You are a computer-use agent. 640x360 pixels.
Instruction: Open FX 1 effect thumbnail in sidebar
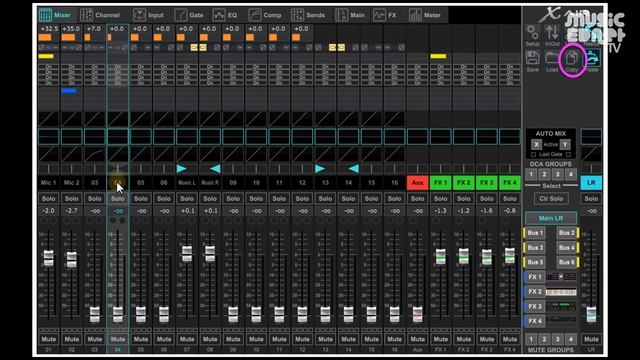pyautogui.click(x=561, y=277)
